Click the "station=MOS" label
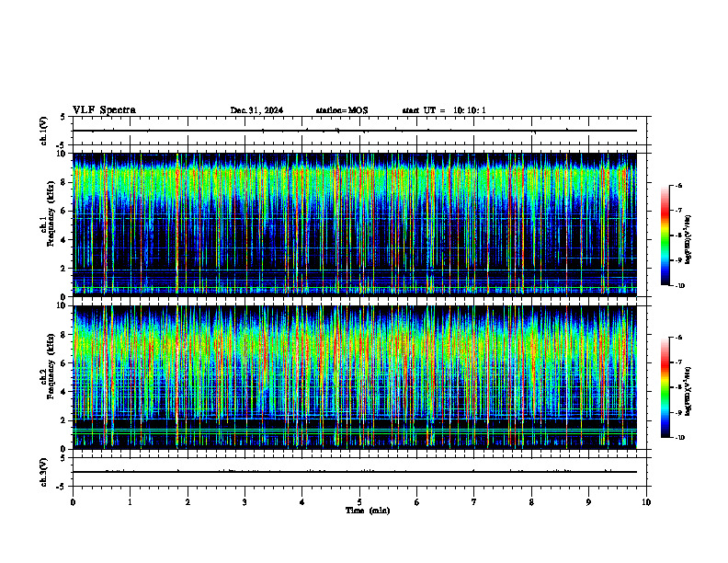The image size is (728, 563). coord(342,110)
